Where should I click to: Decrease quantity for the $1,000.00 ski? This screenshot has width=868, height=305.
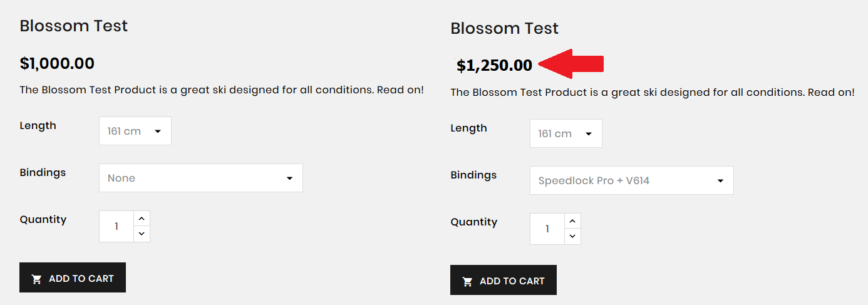click(142, 234)
